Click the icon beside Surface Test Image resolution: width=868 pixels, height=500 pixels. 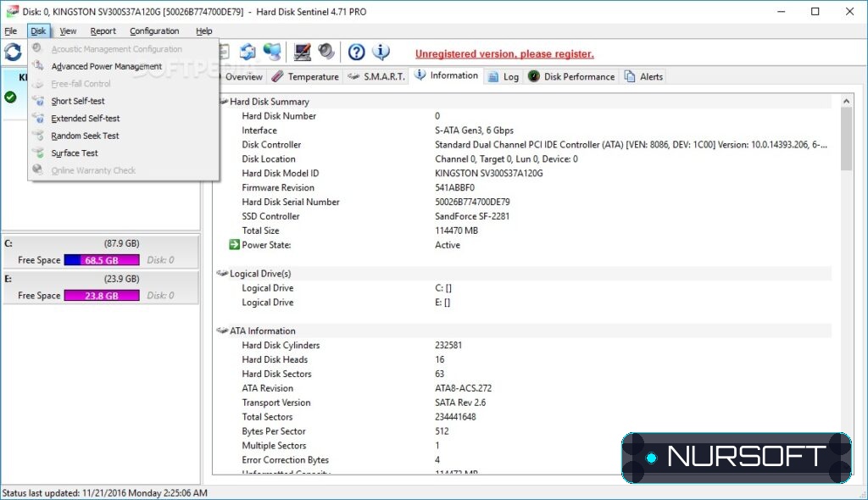pos(38,153)
